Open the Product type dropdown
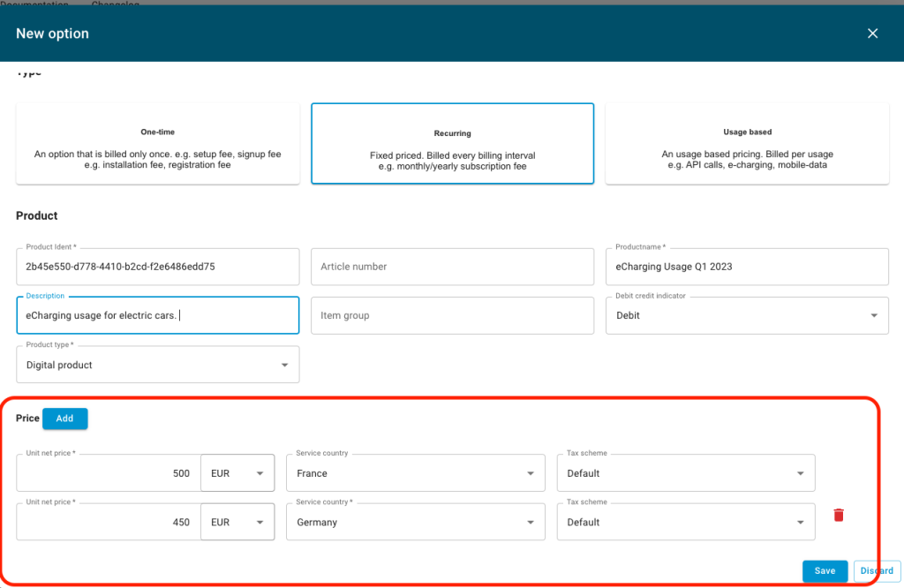904x588 pixels. pos(158,365)
